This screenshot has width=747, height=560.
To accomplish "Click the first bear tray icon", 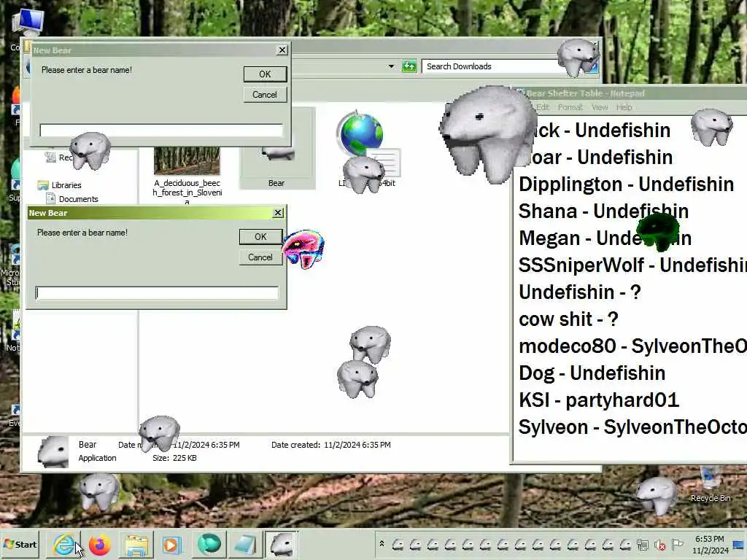I will [x=398, y=545].
